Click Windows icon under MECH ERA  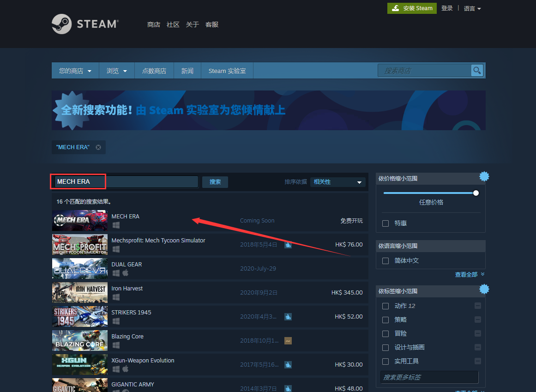pos(116,225)
